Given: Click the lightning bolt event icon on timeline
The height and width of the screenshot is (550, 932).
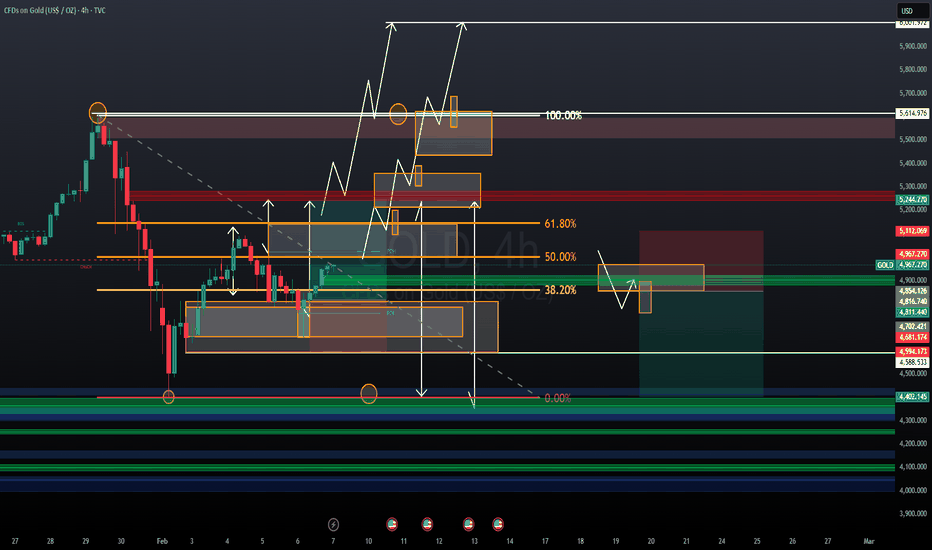Looking at the screenshot, I should click(333, 523).
